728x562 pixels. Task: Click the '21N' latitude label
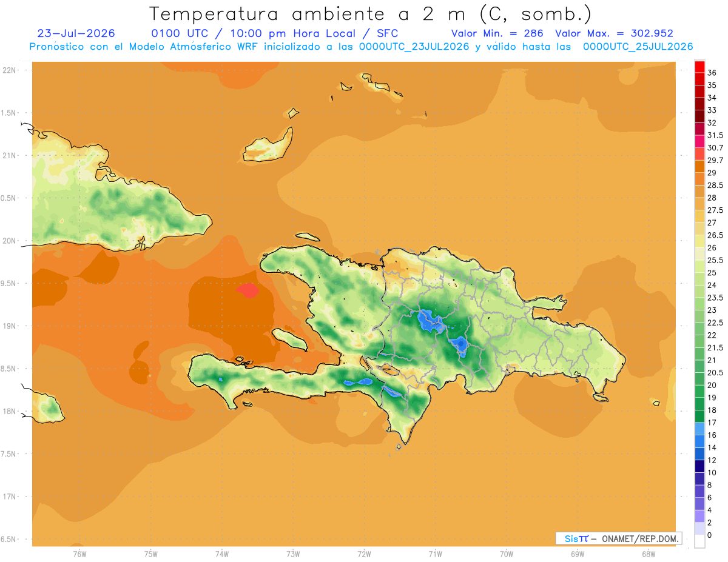(8, 156)
